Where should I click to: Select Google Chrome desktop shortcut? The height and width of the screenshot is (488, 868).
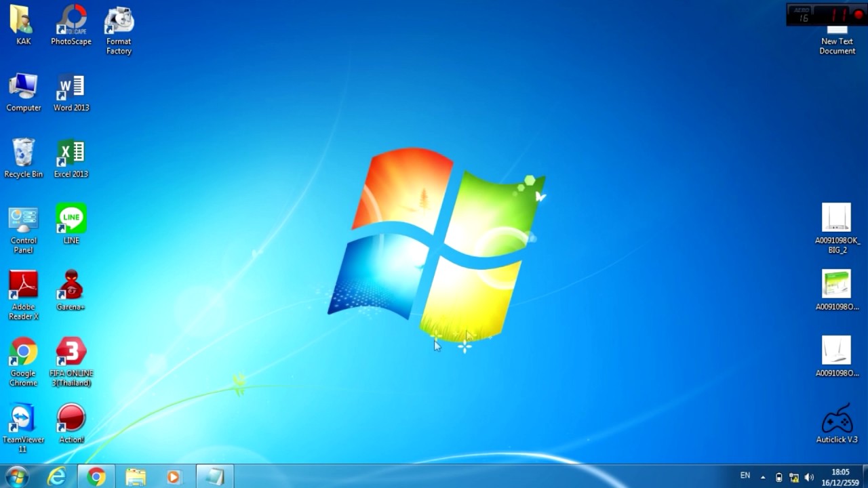click(23, 362)
